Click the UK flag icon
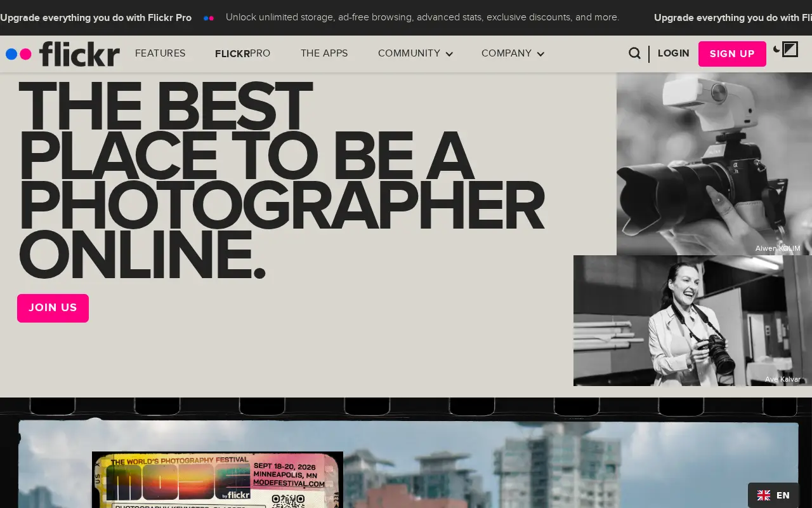Screen dimensions: 812x508 click(x=764, y=495)
